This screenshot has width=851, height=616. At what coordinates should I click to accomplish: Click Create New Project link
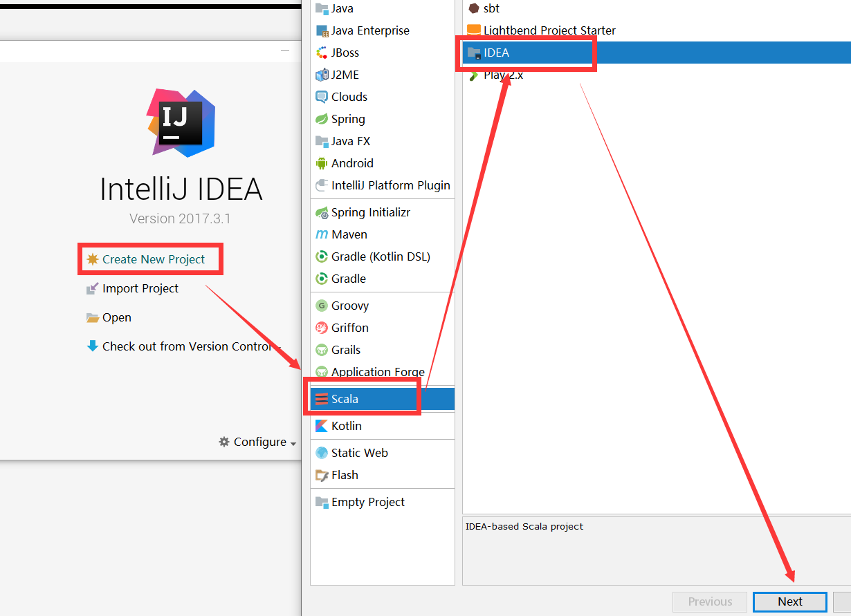(x=146, y=259)
